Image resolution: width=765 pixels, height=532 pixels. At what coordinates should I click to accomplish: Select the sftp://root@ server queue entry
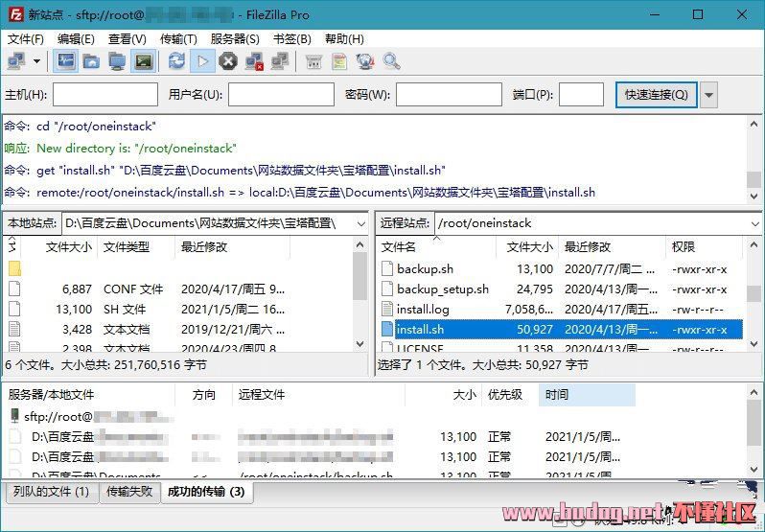coord(93,416)
